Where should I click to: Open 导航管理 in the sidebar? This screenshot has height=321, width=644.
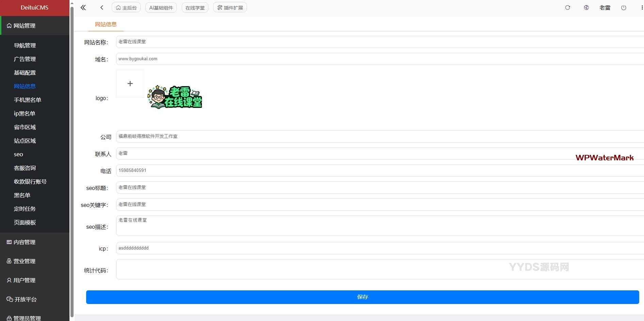tap(25, 45)
